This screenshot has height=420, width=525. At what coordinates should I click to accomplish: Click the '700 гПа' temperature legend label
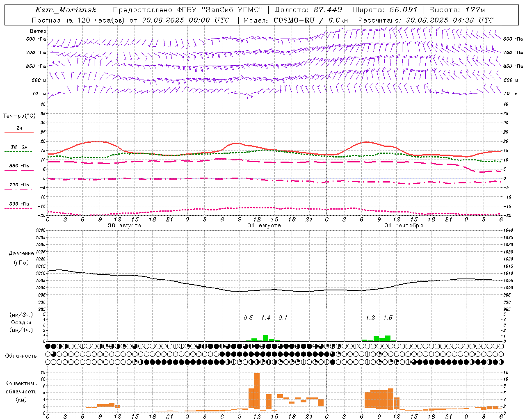click(19, 185)
